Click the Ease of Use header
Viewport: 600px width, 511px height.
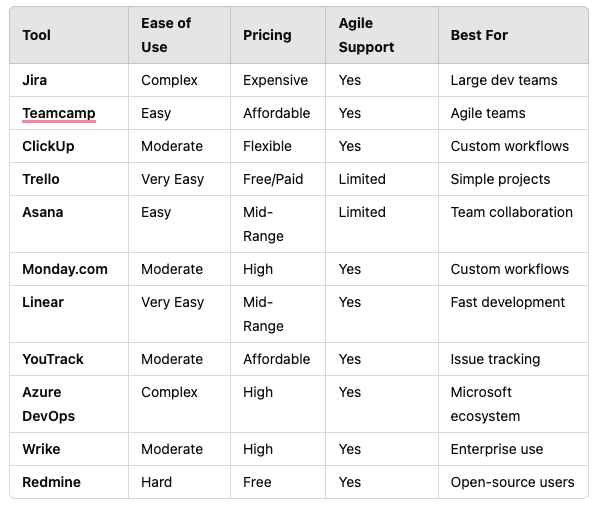166,35
